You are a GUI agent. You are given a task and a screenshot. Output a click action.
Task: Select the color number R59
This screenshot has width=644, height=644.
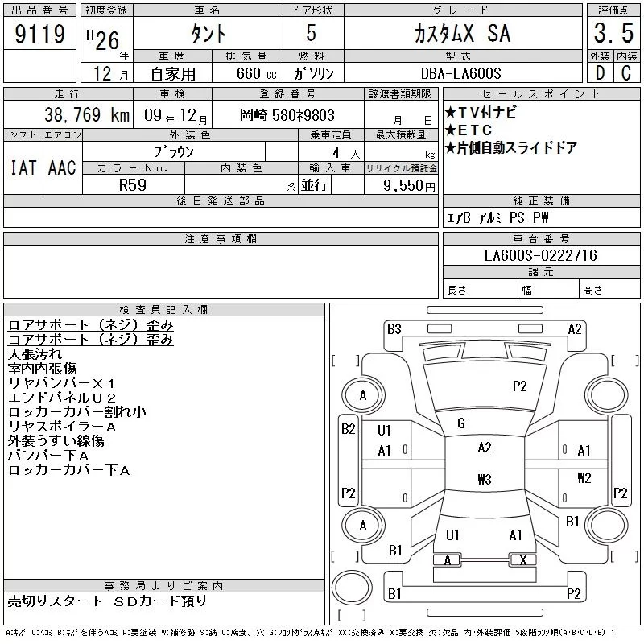point(133,185)
